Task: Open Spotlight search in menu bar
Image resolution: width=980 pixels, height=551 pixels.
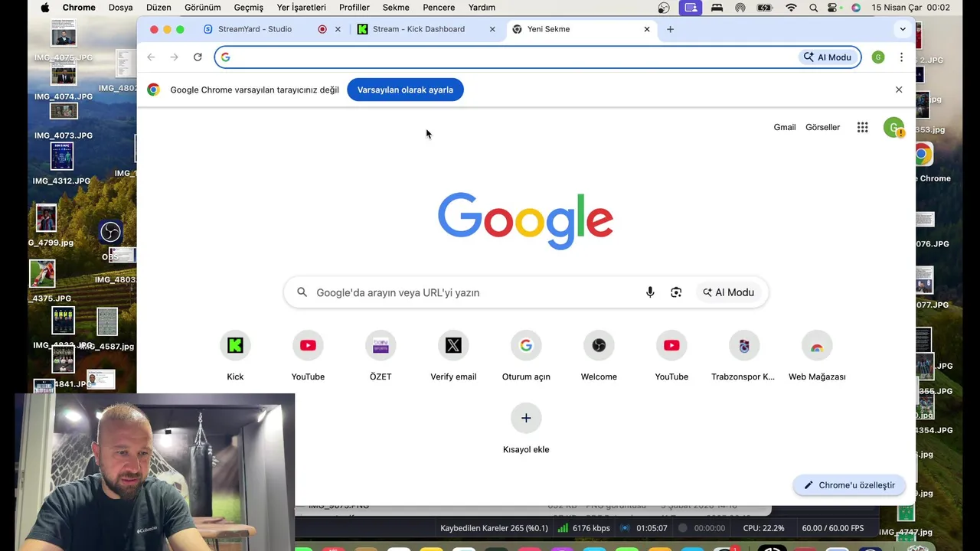Action: pyautogui.click(x=814, y=8)
